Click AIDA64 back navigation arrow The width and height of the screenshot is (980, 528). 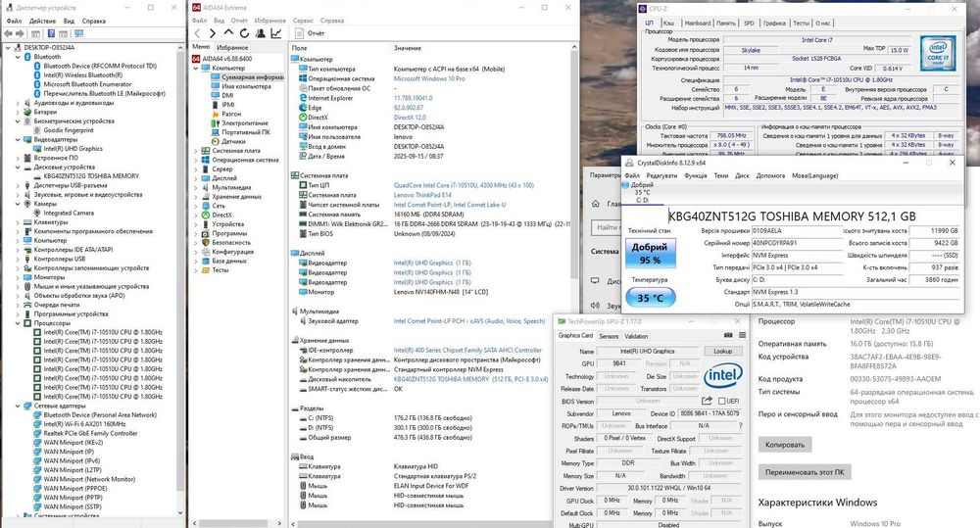point(198,33)
